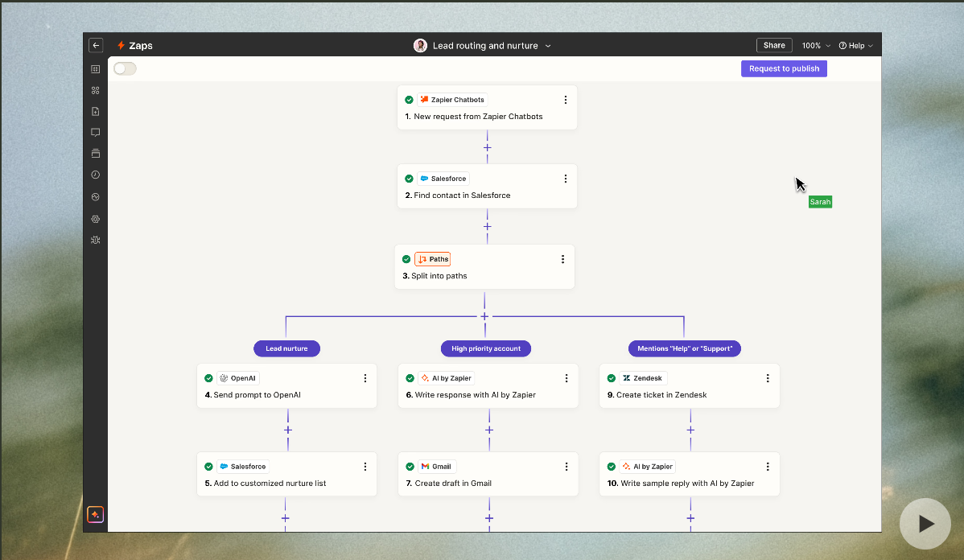Open step 1 three-dot menu

[x=566, y=100]
